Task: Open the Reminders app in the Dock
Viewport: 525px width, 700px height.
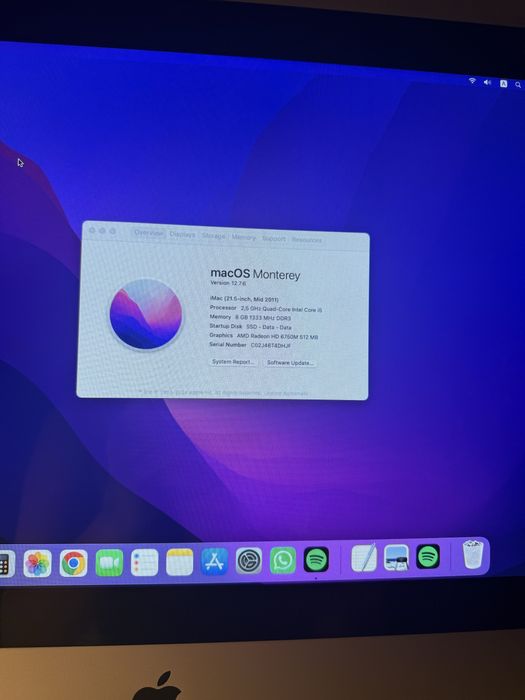Action: tap(145, 562)
